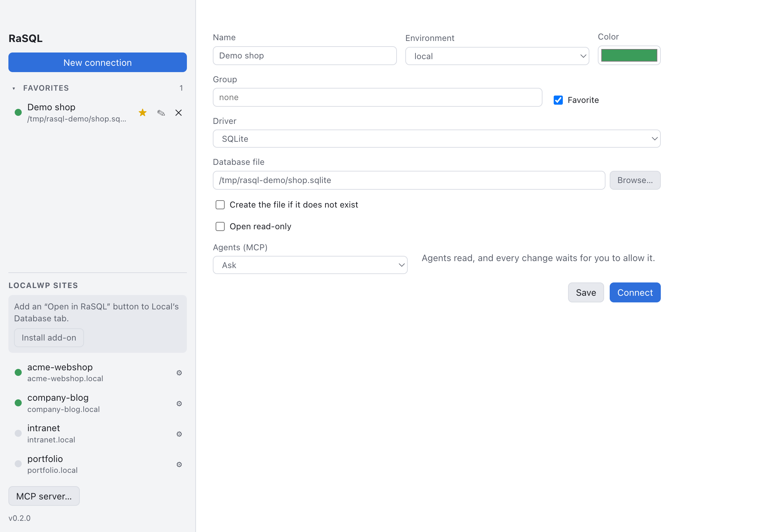Click the version label v0.2.0
Viewport: 784px width, 532px height.
coord(20,518)
